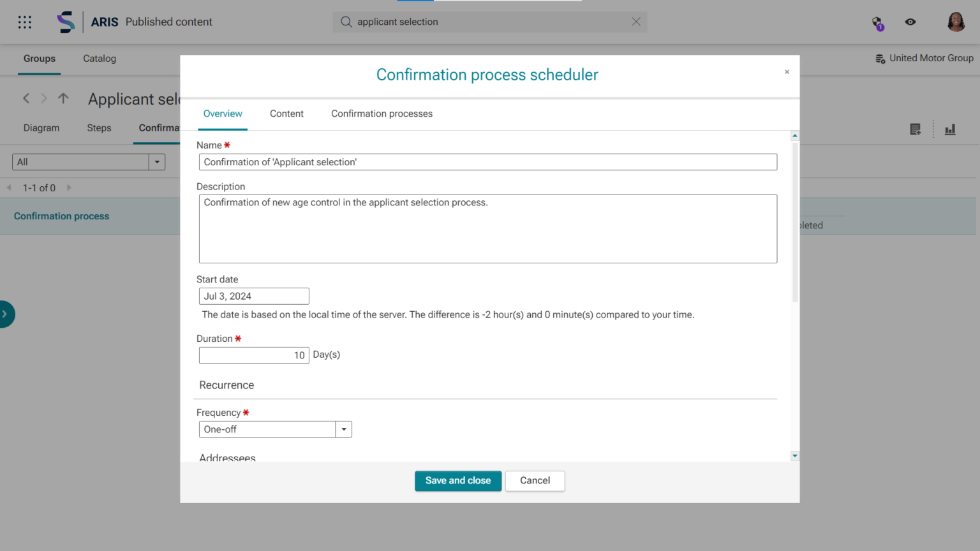The width and height of the screenshot is (980, 551).
Task: Click the back navigation arrow
Action: [x=26, y=98]
